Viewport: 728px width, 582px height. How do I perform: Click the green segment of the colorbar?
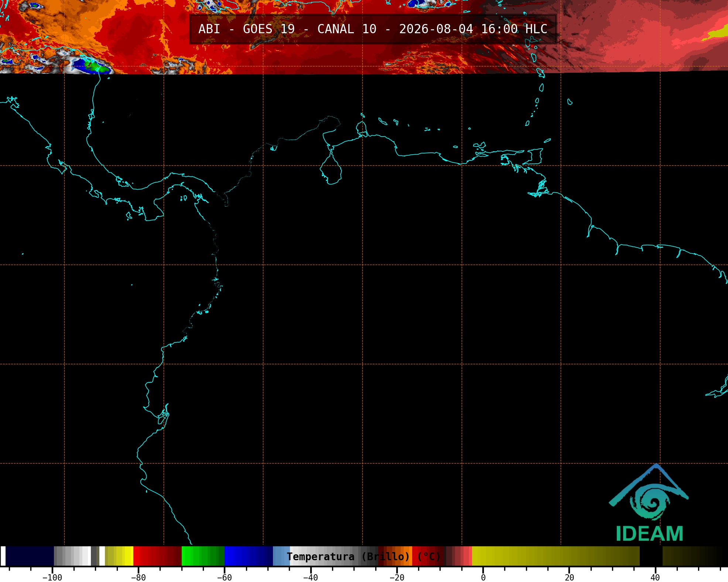click(203, 556)
